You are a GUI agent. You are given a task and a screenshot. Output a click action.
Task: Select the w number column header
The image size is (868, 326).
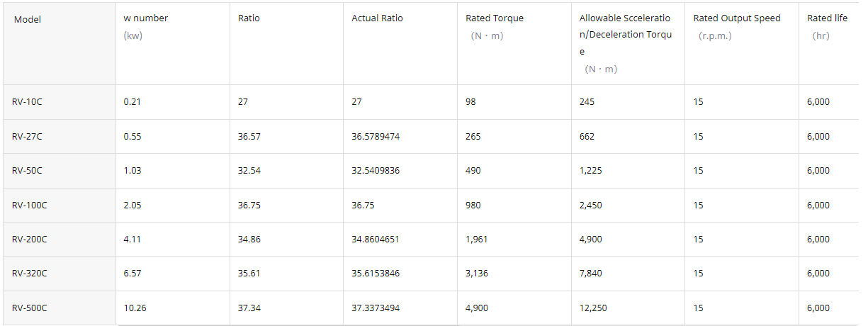tap(146, 18)
